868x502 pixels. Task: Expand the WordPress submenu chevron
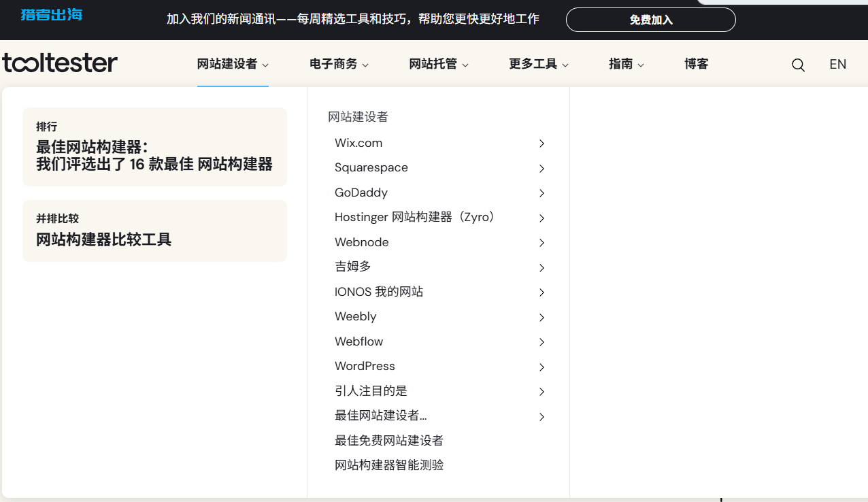541,367
